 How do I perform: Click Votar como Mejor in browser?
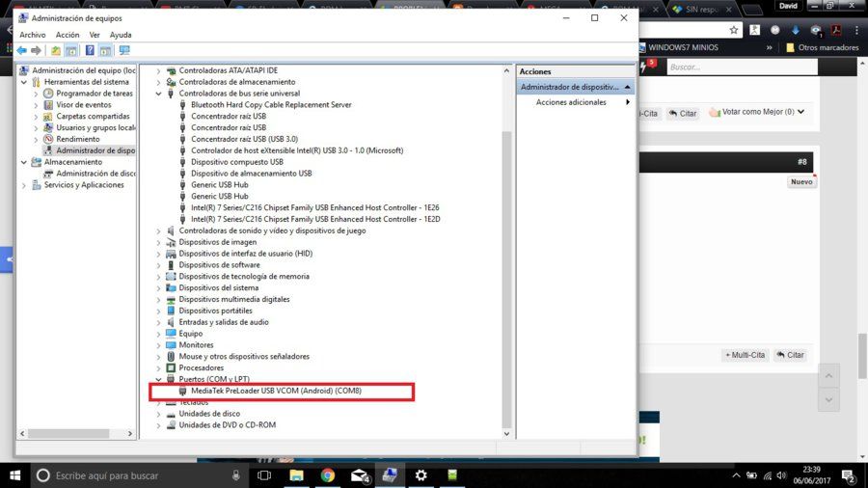756,112
